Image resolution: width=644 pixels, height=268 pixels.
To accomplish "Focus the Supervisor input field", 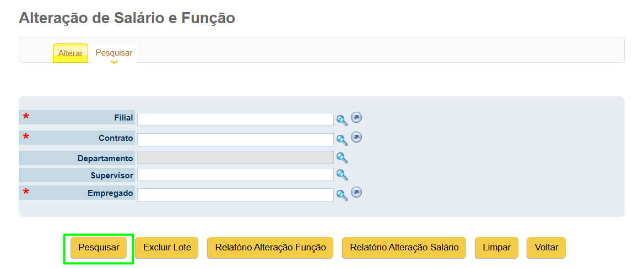I will [235, 174].
